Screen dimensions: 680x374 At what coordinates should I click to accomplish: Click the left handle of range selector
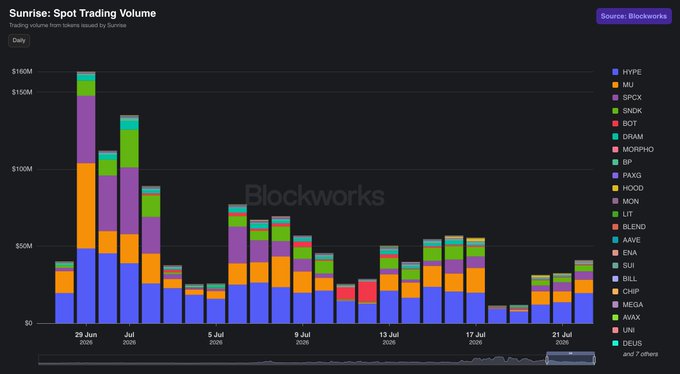click(547, 360)
